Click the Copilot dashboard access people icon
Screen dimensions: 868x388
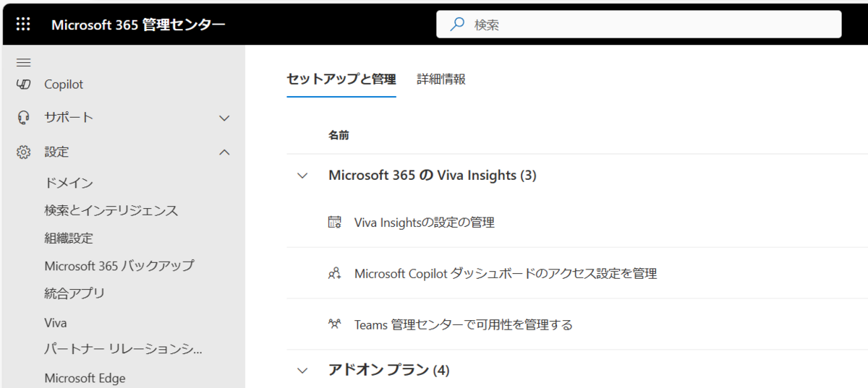pyautogui.click(x=334, y=274)
